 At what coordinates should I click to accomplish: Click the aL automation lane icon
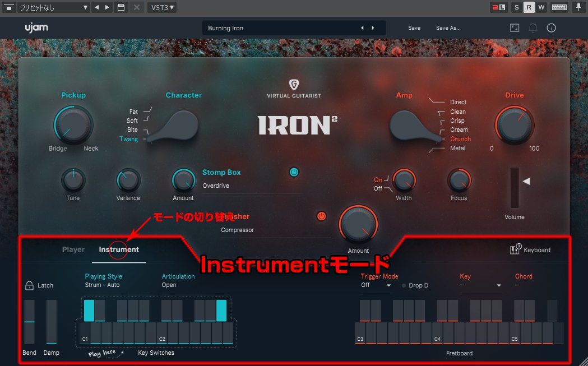pyautogui.click(x=499, y=7)
